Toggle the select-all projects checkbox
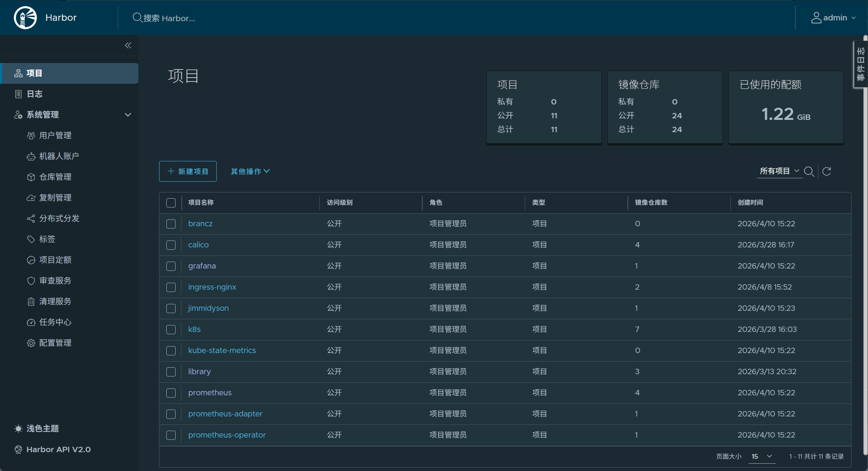Image resolution: width=868 pixels, height=471 pixels. pyautogui.click(x=171, y=203)
